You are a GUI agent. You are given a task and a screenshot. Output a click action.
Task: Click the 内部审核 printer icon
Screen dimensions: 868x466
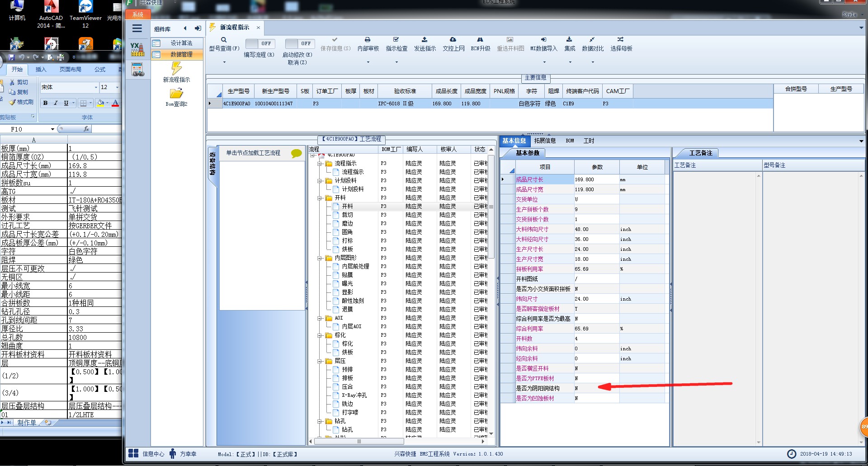point(368,40)
